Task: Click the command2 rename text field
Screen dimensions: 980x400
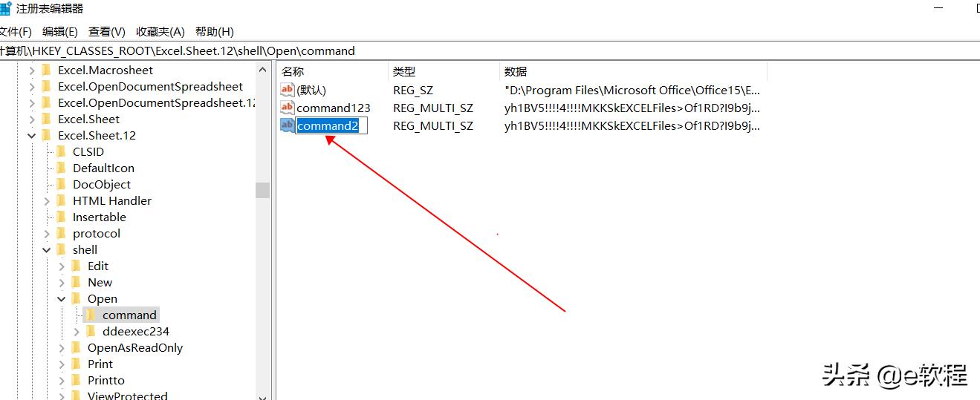Action: click(331, 125)
